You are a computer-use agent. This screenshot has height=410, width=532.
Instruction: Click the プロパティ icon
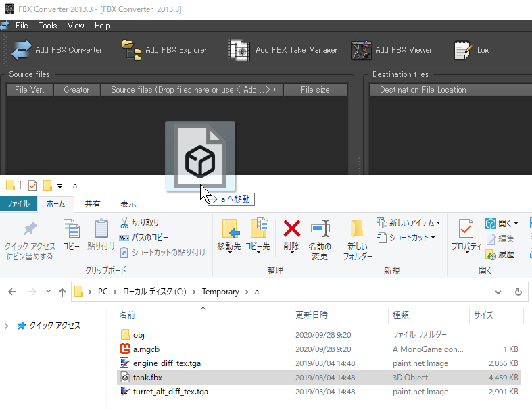click(466, 228)
